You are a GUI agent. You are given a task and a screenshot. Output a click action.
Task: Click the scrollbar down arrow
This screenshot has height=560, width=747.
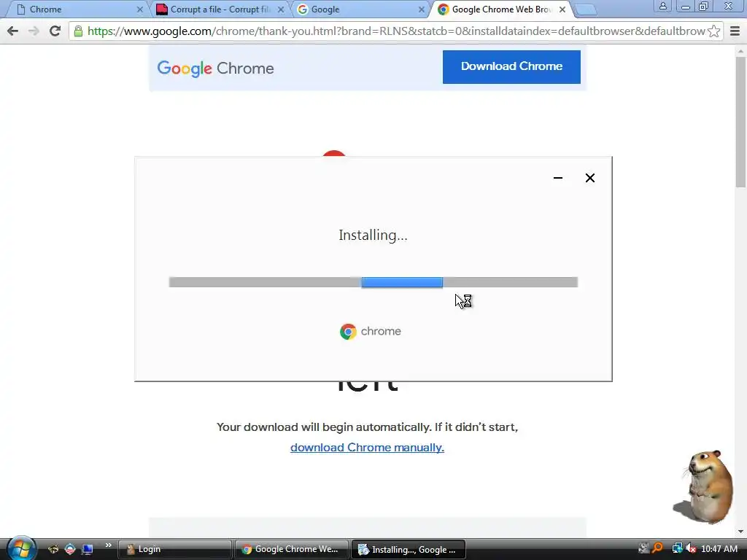point(740,531)
